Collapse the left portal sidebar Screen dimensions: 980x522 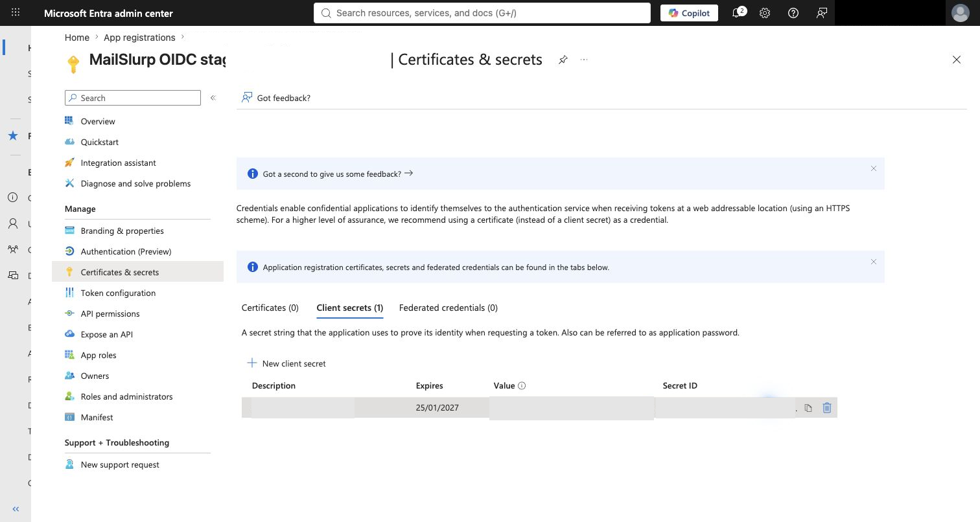[16, 509]
